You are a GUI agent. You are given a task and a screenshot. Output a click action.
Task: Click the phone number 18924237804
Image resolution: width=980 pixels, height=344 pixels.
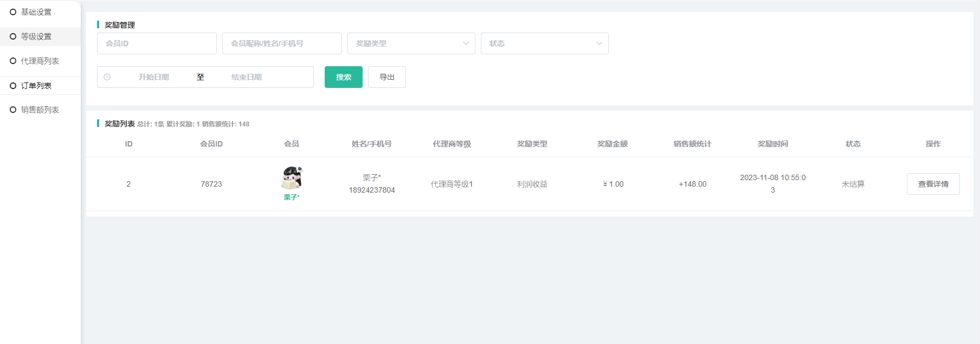(x=372, y=190)
